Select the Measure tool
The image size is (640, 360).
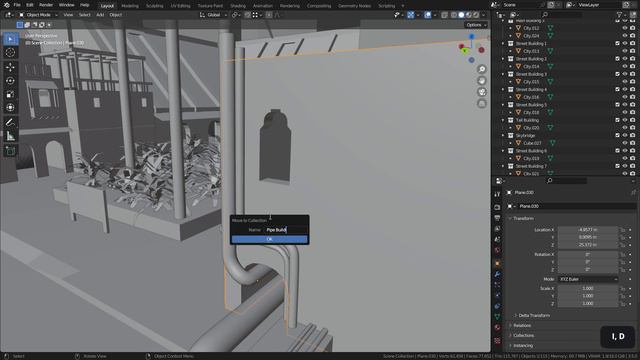[11, 136]
